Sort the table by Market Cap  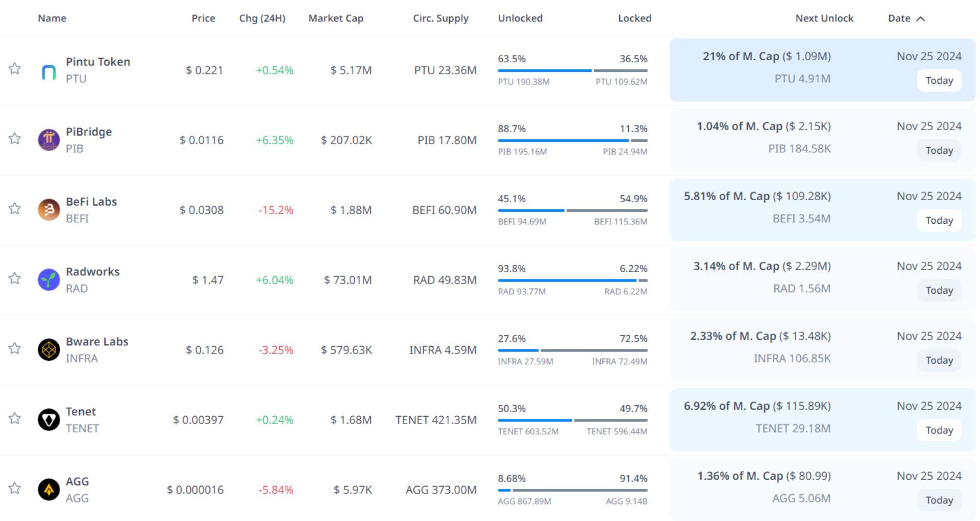336,18
